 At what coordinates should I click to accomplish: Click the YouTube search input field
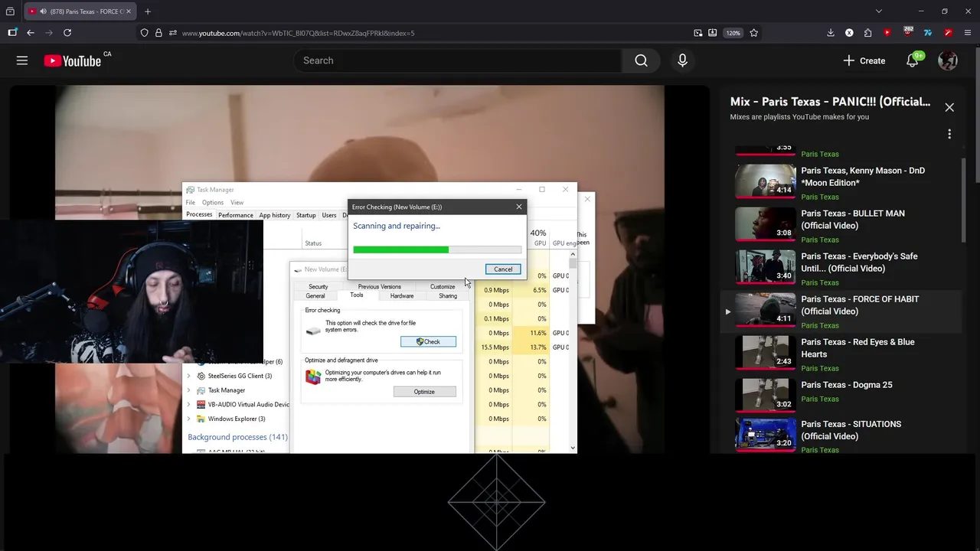tap(458, 60)
